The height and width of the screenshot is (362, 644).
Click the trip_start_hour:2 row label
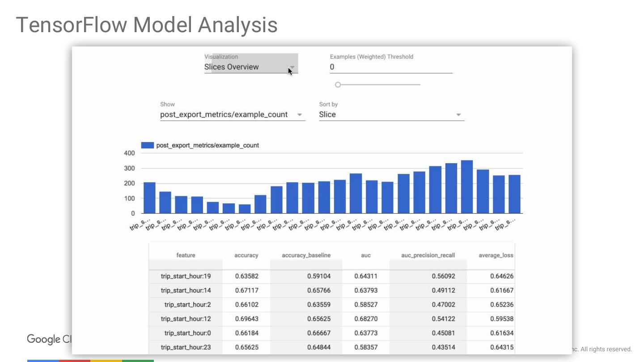coord(187,305)
